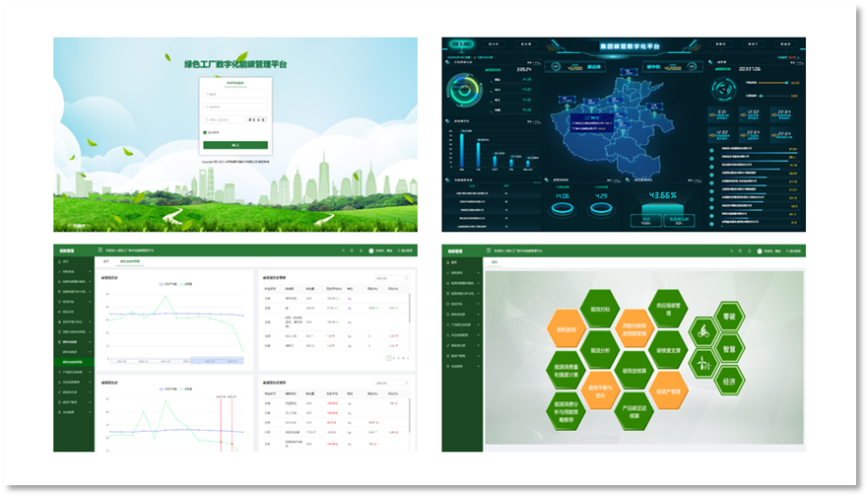Screen dimensions: 868x497
Task: Select the orange 能耗查询 hexagon
Action: point(567,330)
